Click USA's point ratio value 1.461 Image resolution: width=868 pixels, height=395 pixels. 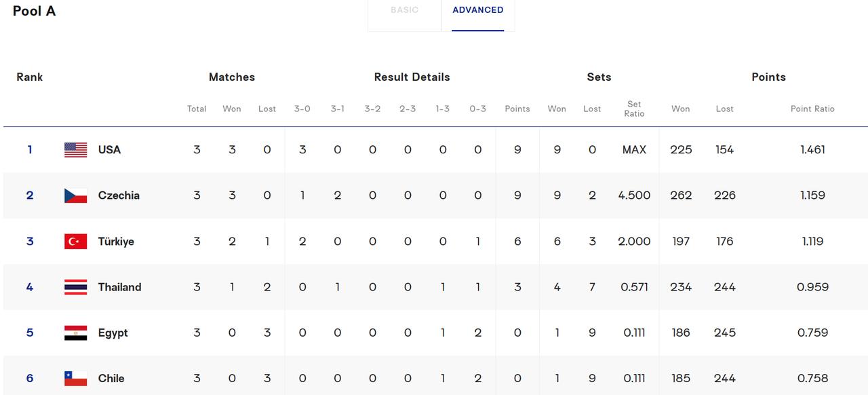point(812,149)
